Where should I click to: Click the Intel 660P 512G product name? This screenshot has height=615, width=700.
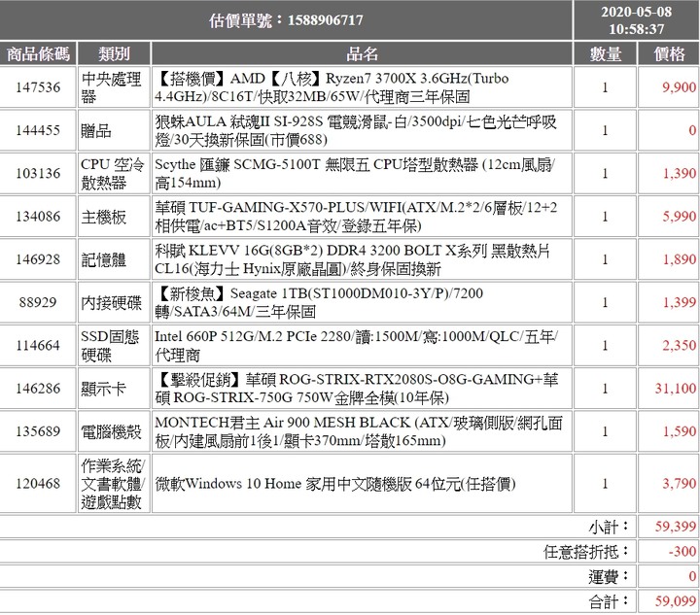pyautogui.click(x=356, y=346)
